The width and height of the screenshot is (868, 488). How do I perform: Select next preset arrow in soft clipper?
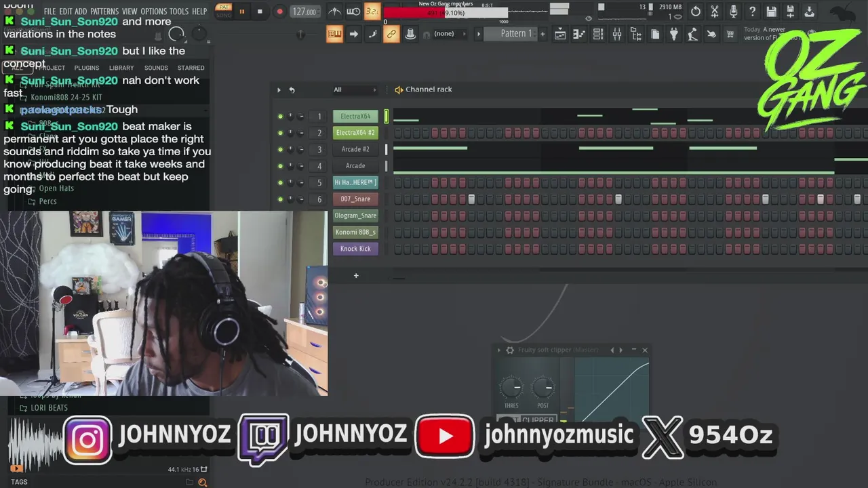click(x=620, y=350)
